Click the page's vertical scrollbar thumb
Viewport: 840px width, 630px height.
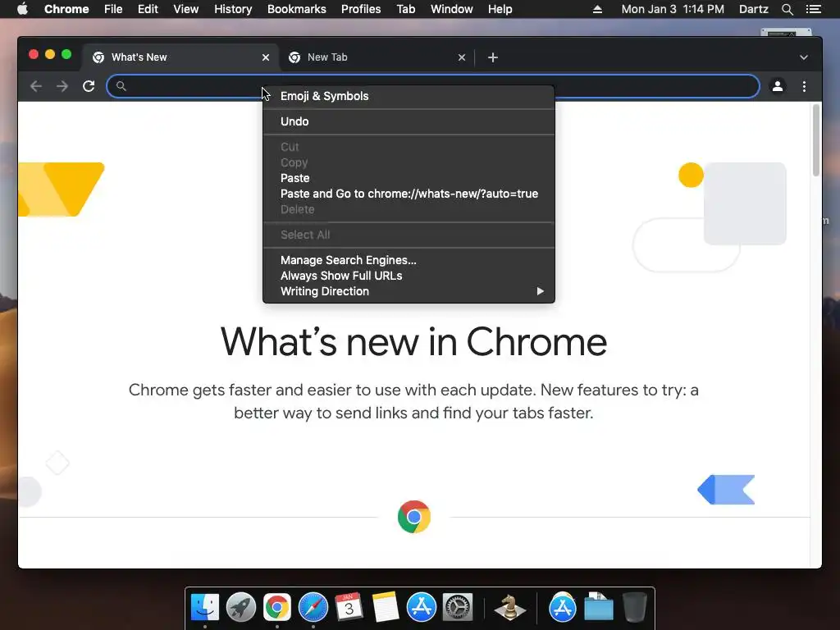pyautogui.click(x=816, y=140)
